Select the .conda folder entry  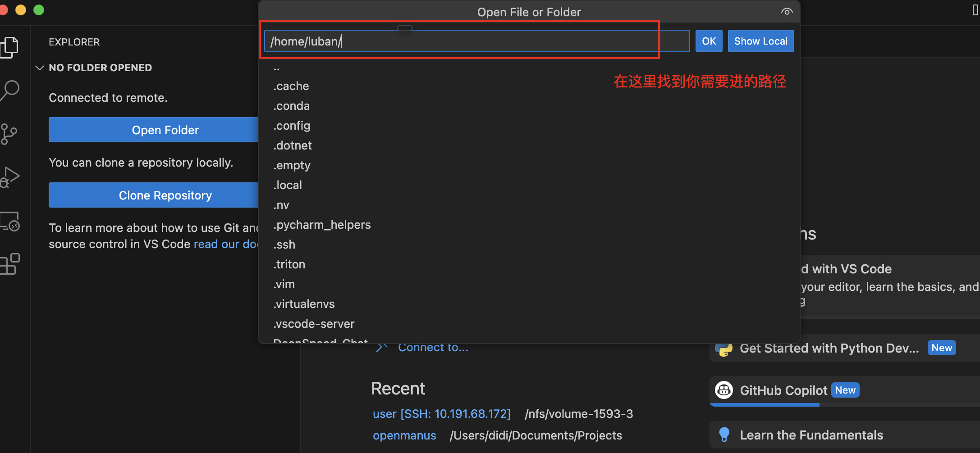(529, 106)
